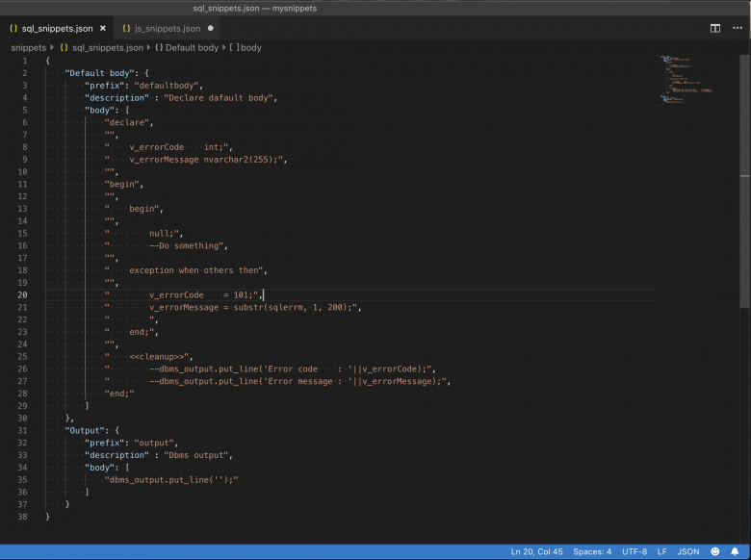Screen dimensions: 751x560
Task: Click line number 31 in gutter
Action: pos(22,431)
